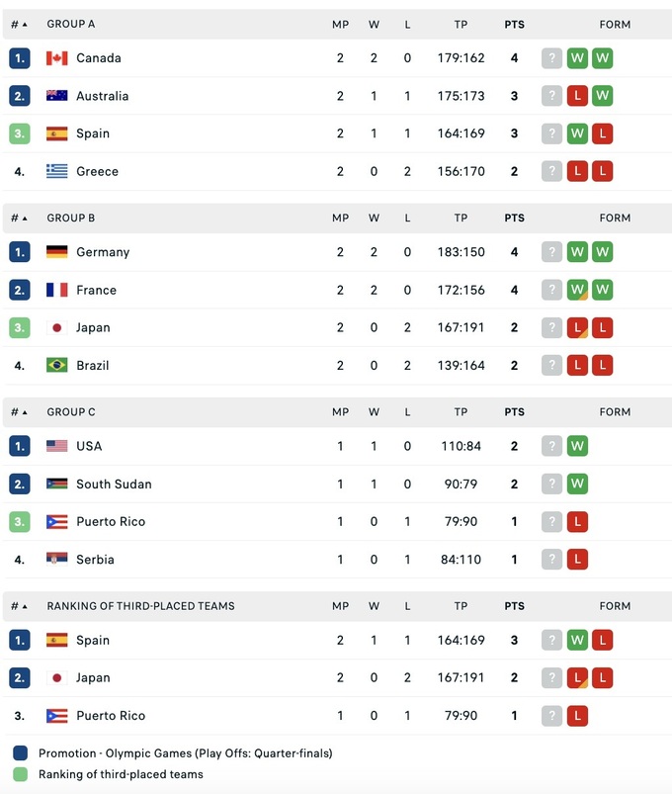
Task: Click Greece's last red L form badge
Action: 602,171
